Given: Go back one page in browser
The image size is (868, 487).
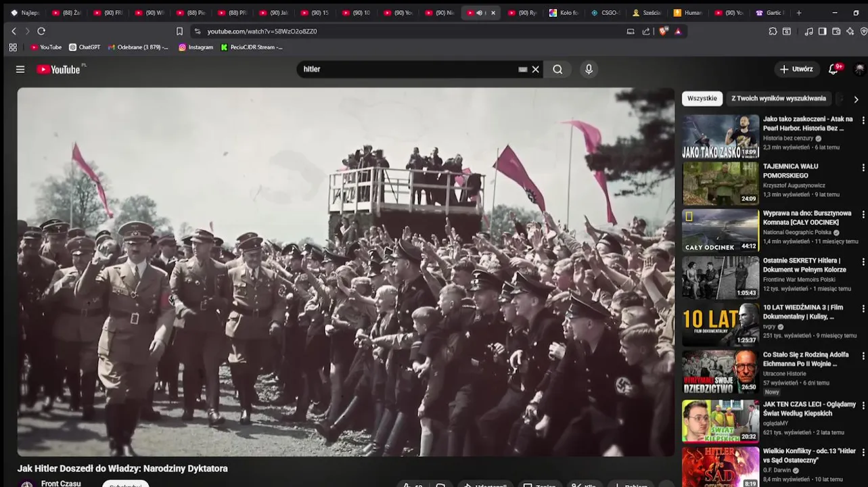Looking at the screenshot, I should pyautogui.click(x=14, y=31).
